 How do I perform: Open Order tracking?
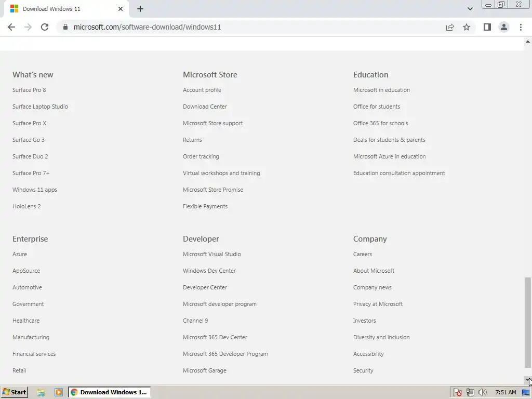pos(201,156)
